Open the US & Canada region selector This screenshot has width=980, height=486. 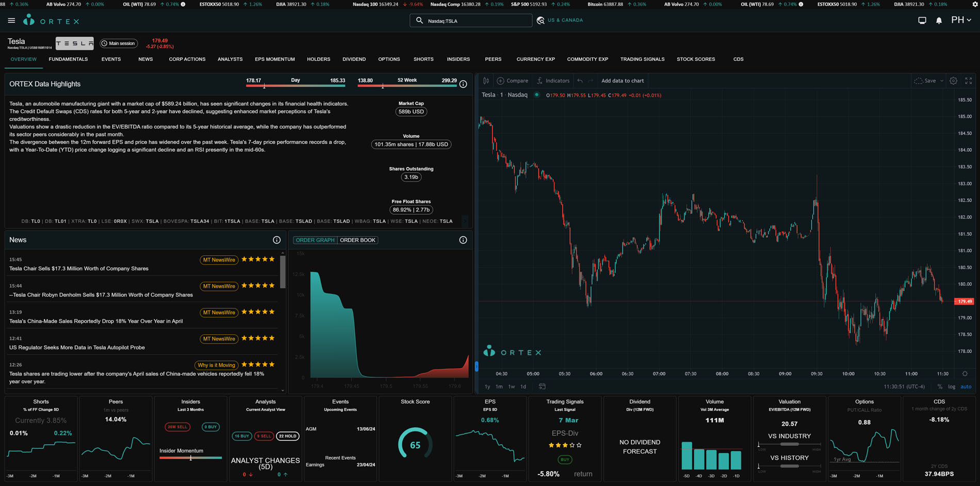click(560, 20)
